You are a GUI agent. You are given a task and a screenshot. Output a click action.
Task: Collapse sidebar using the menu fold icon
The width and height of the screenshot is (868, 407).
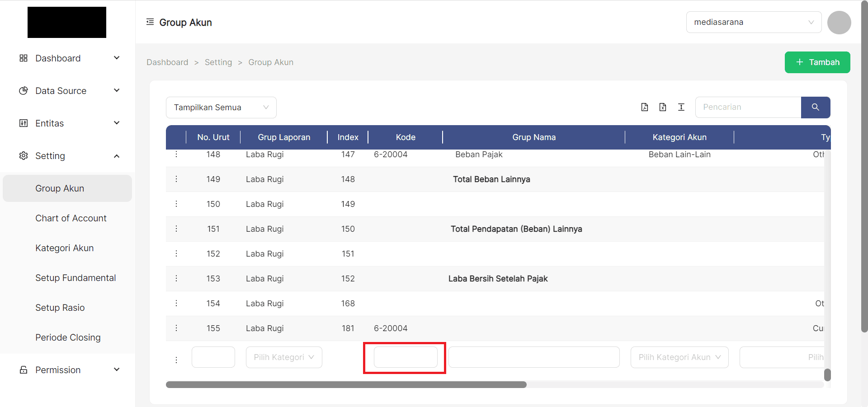150,22
